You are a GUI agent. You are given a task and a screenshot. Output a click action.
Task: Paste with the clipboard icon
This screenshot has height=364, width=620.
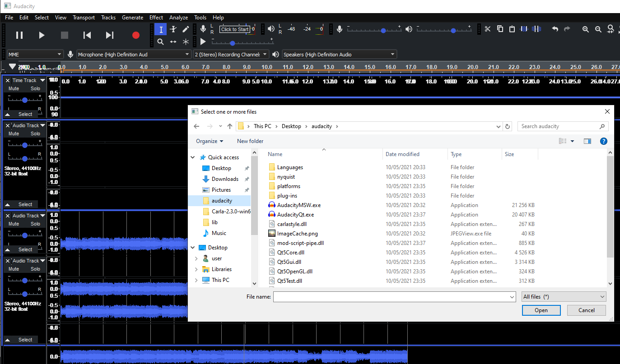tap(512, 29)
